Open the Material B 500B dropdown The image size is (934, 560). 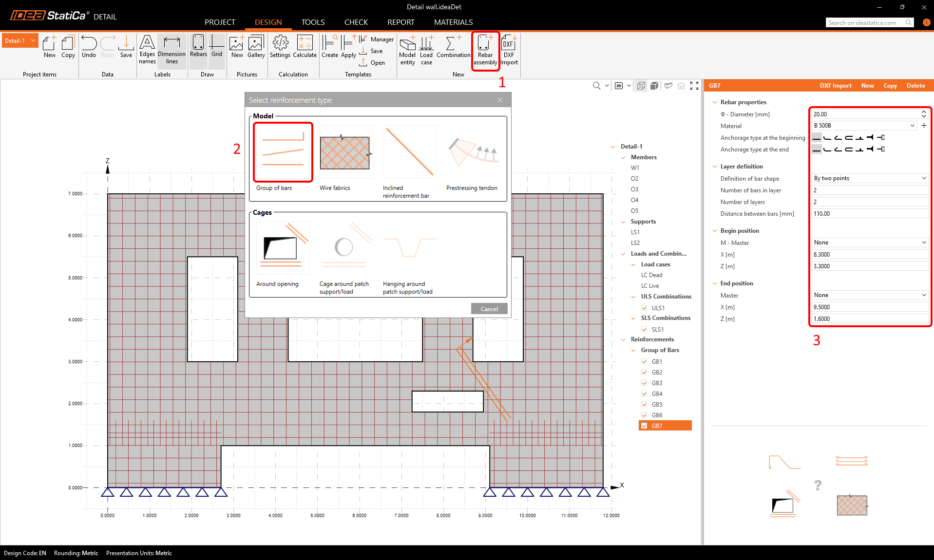(x=864, y=126)
